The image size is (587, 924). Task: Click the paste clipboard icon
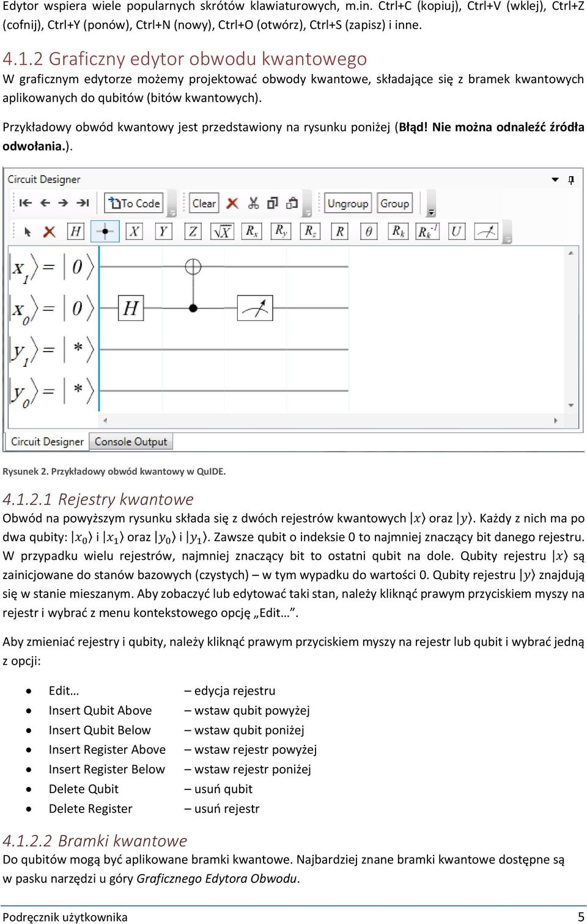[x=292, y=203]
